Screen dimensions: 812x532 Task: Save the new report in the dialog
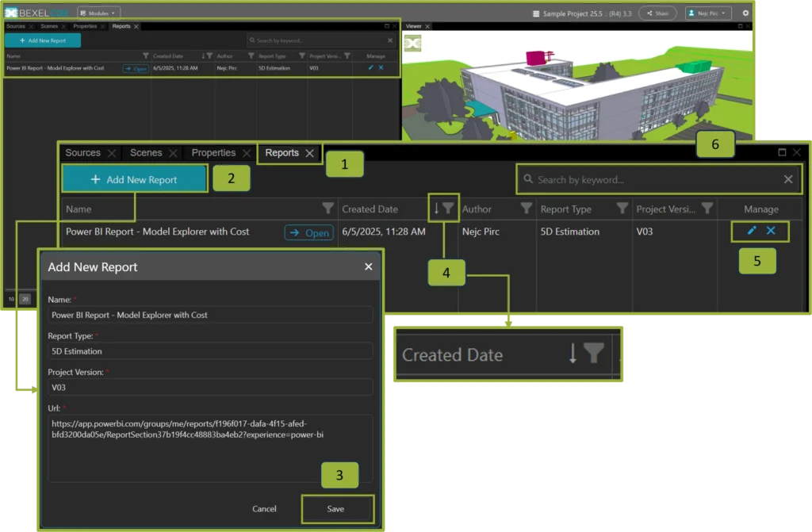(335, 509)
